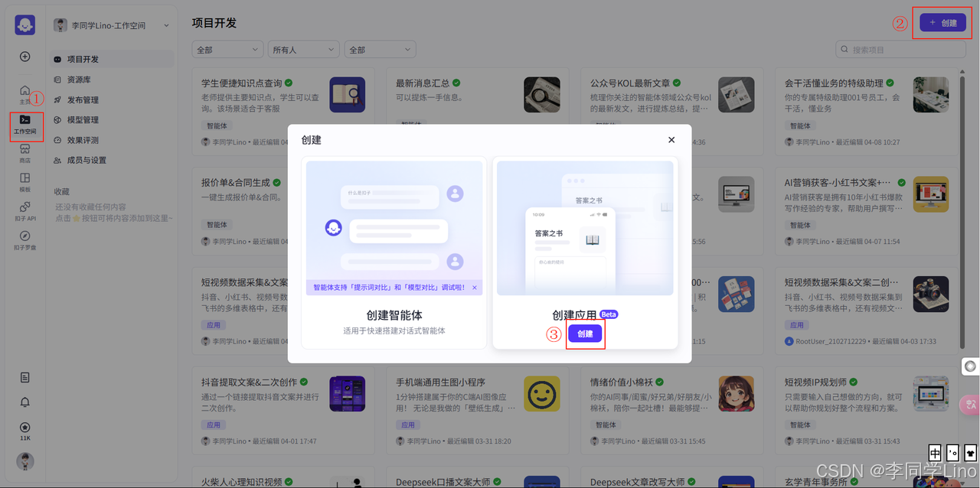
Task: Open 会干活懂业务的特级助理 thumbnail
Action: [931, 95]
